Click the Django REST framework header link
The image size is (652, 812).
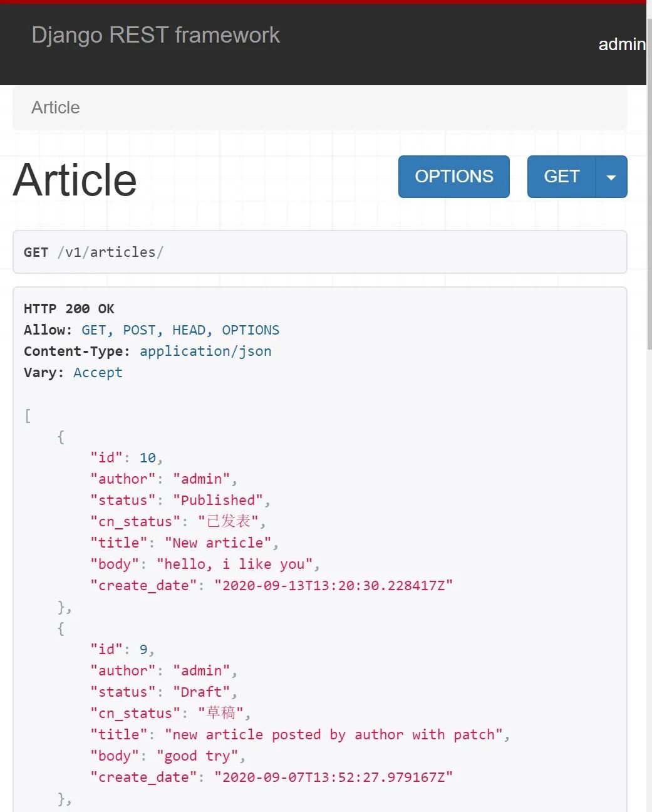coord(155,35)
